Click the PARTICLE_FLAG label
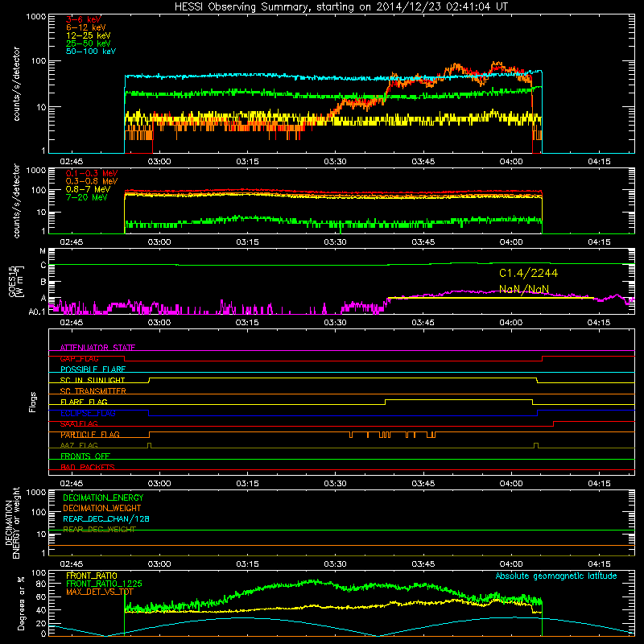This screenshot has height=644, width=644. pos(90,435)
